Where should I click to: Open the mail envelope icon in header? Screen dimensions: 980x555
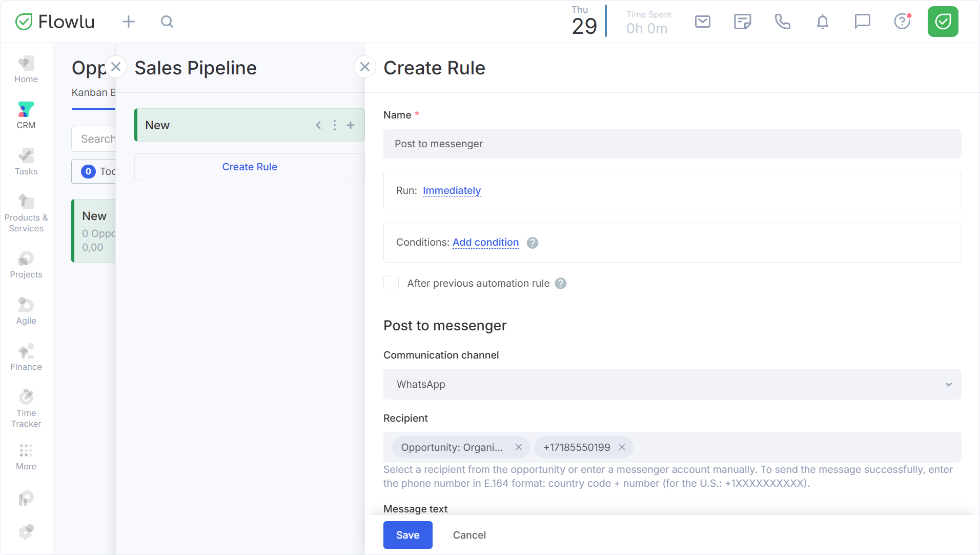pos(702,22)
